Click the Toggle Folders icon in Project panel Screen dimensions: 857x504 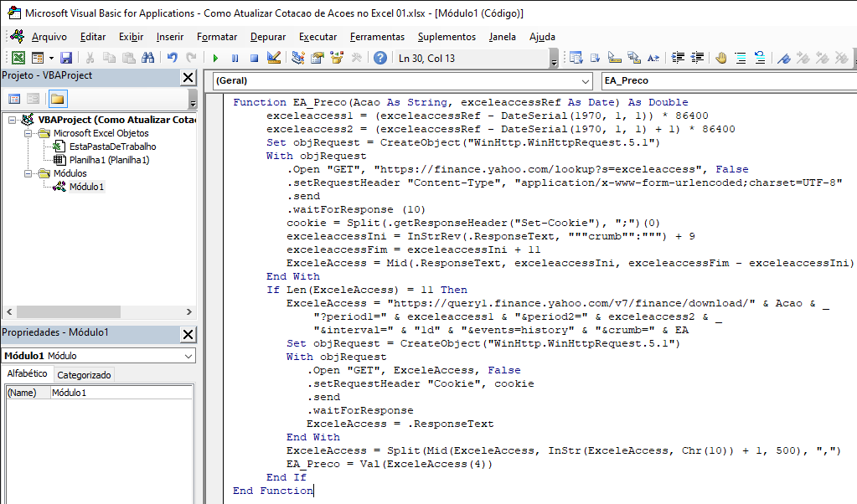[x=58, y=99]
